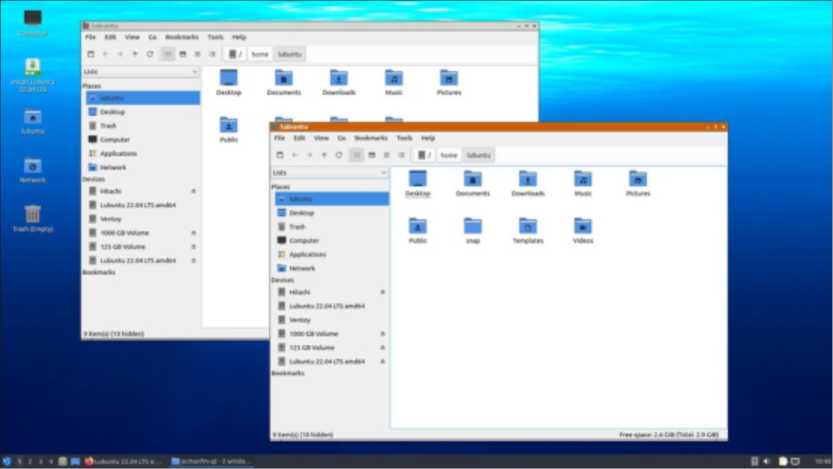This screenshot has width=833, height=469.
Task: Open Pictures folder in back window
Action: pos(449,82)
